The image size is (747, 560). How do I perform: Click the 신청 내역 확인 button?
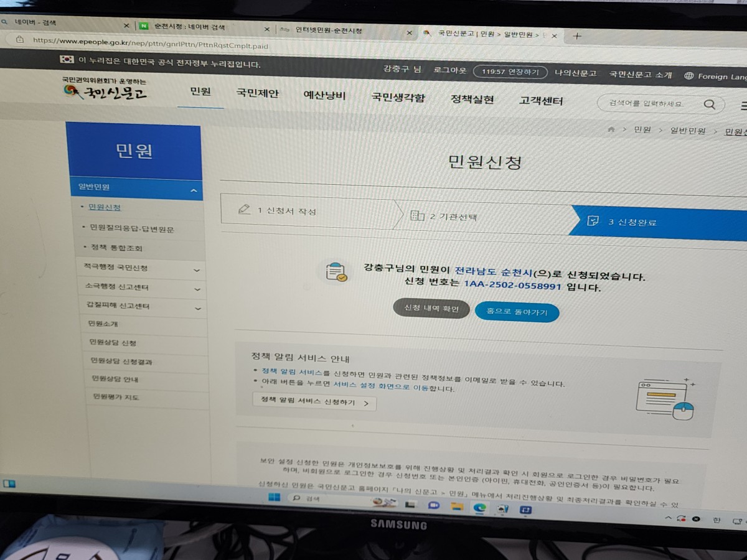coord(431,309)
